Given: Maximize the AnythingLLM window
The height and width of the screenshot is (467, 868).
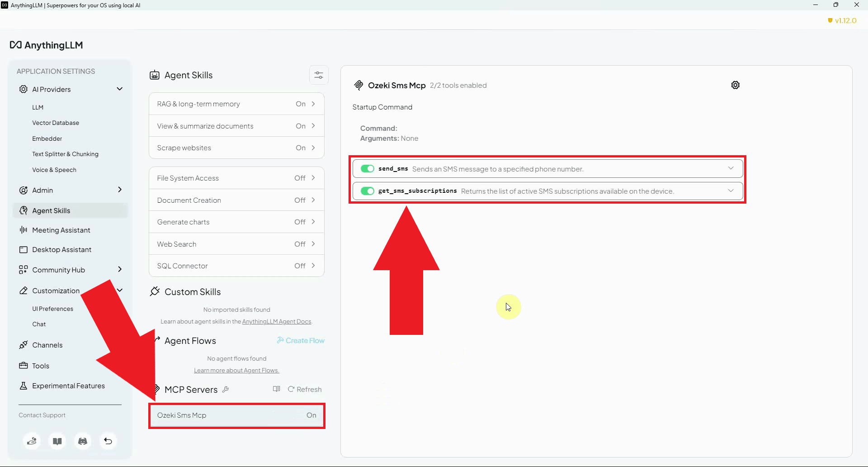Looking at the screenshot, I should (x=836, y=5).
